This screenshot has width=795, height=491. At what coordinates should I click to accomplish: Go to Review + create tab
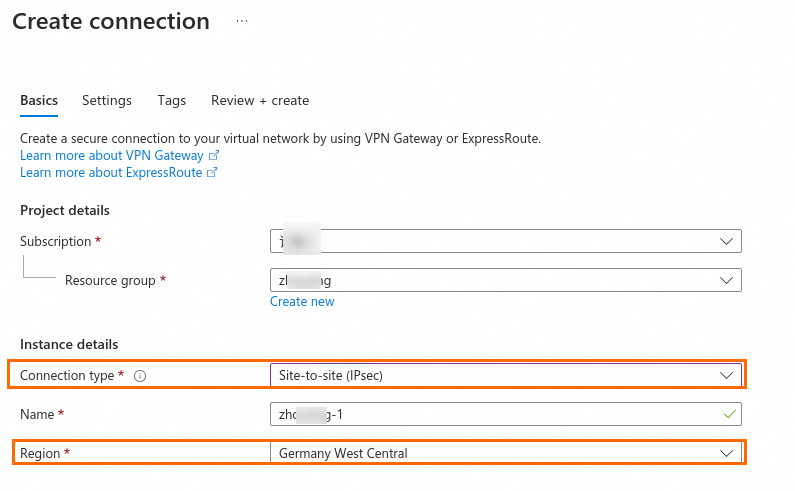(x=260, y=101)
